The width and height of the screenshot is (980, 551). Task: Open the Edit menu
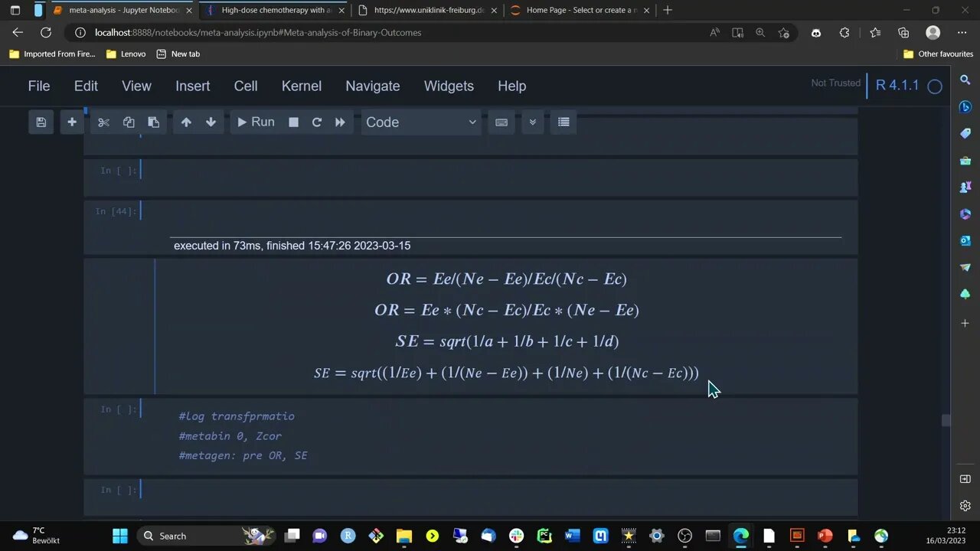(x=86, y=86)
